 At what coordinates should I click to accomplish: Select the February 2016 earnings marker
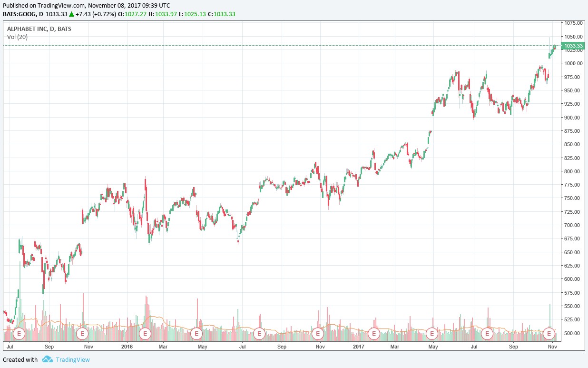tap(145, 333)
